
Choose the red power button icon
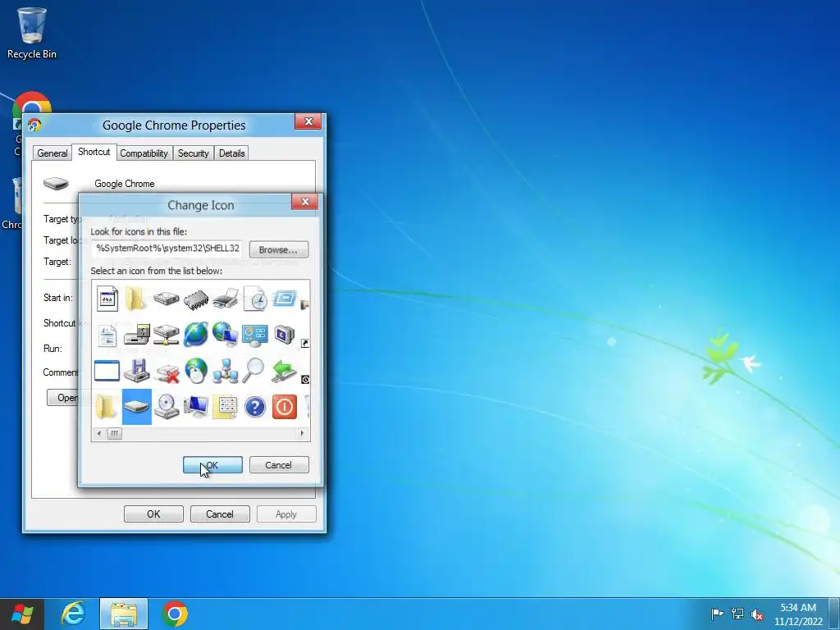[x=285, y=407]
